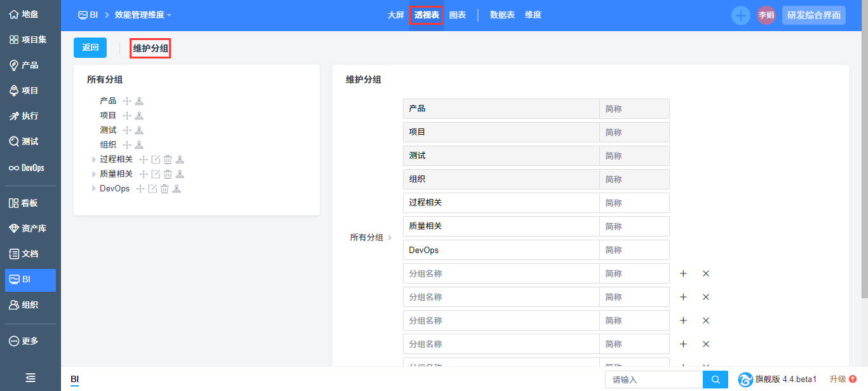
Task: Expand the 质量相关 tree node
Action: coord(94,174)
